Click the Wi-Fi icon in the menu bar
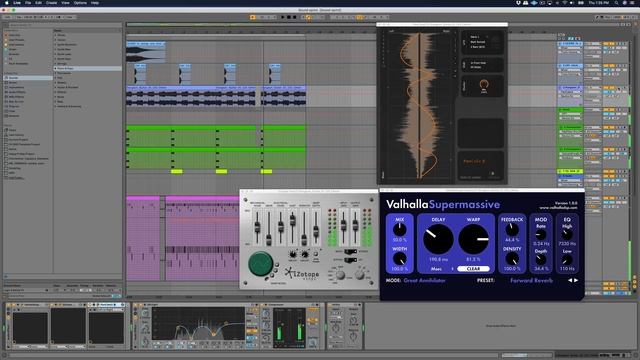The image size is (640, 360). (x=564, y=3)
